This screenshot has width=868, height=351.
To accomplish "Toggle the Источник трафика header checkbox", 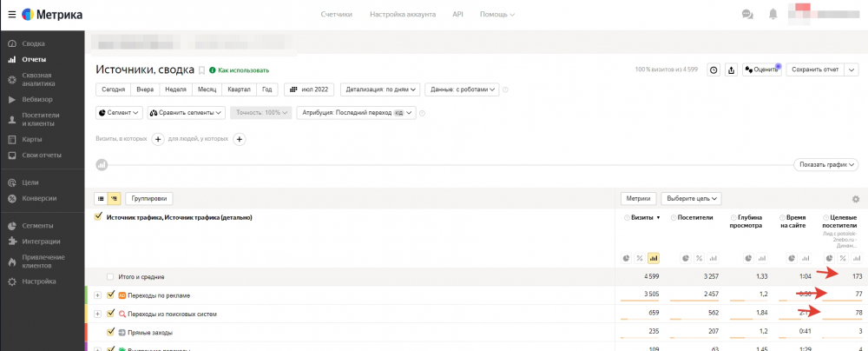I will click(x=99, y=217).
